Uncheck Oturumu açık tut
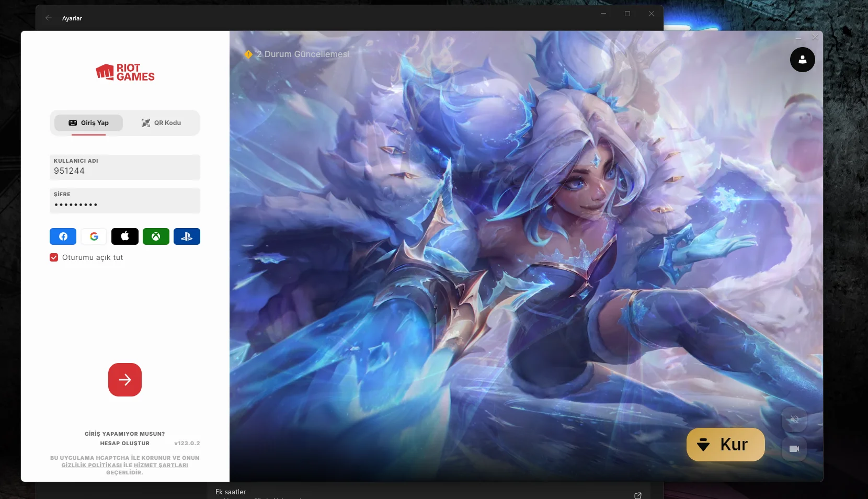The width and height of the screenshot is (868, 499). tap(54, 257)
